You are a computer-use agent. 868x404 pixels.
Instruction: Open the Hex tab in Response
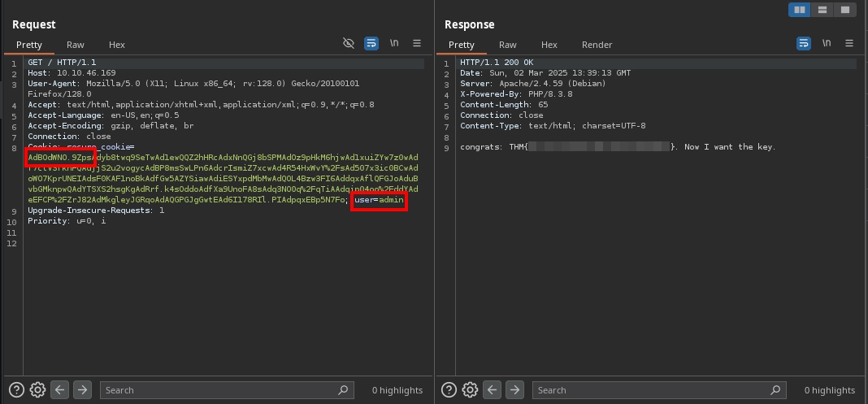549,45
